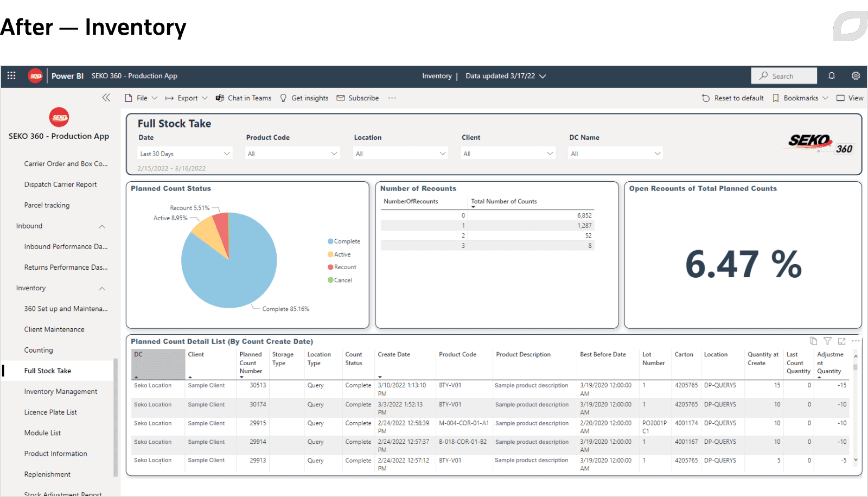Image resolution: width=868 pixels, height=497 pixels.
Task: Click Complete legend swatch
Action: coord(330,241)
